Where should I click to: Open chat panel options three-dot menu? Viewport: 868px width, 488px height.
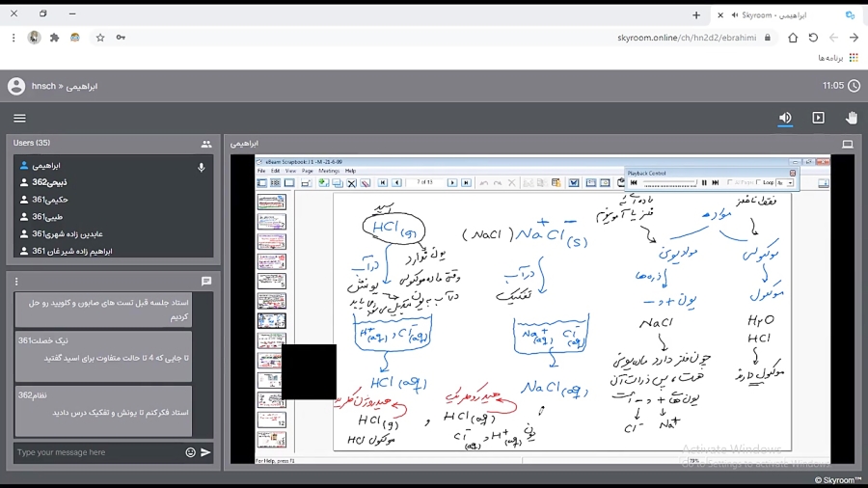coord(16,282)
